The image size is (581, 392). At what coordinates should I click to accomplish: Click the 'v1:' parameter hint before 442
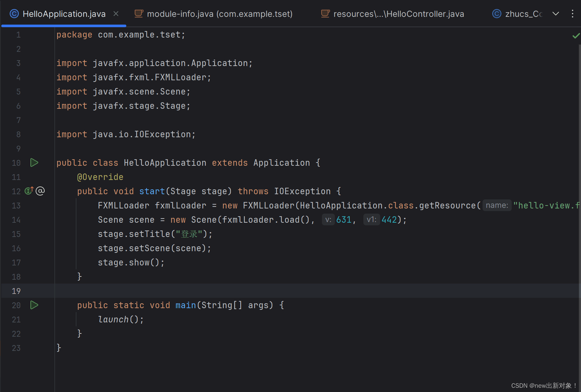[371, 219]
